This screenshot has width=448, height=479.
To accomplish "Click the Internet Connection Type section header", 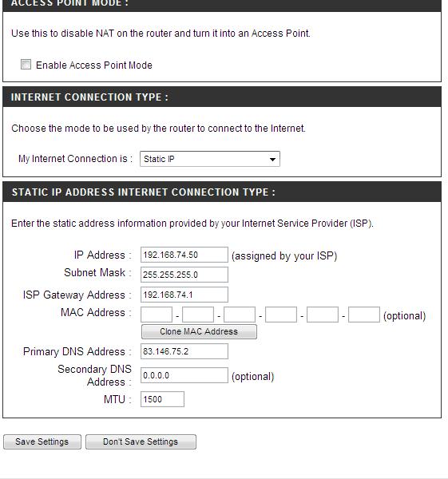I will 222,97.
